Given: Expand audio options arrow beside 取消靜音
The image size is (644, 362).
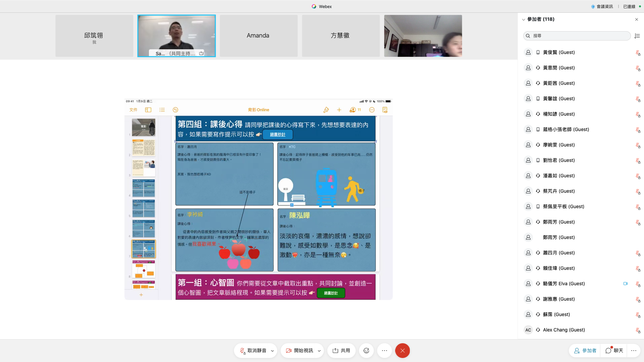Looking at the screenshot, I should tap(272, 351).
